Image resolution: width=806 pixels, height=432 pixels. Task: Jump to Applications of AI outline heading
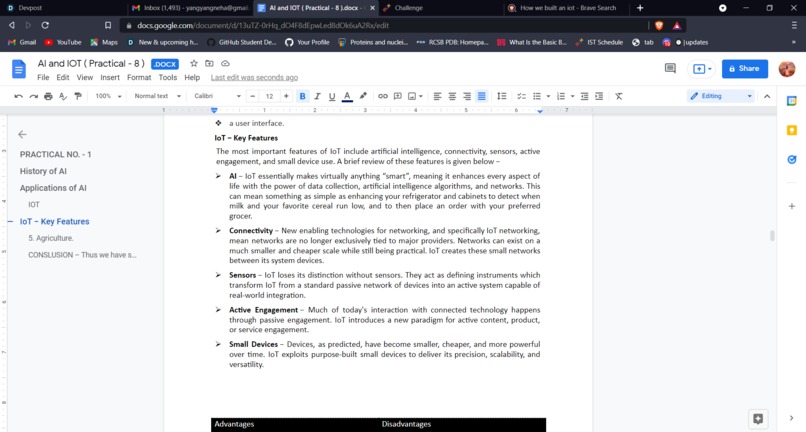point(53,188)
